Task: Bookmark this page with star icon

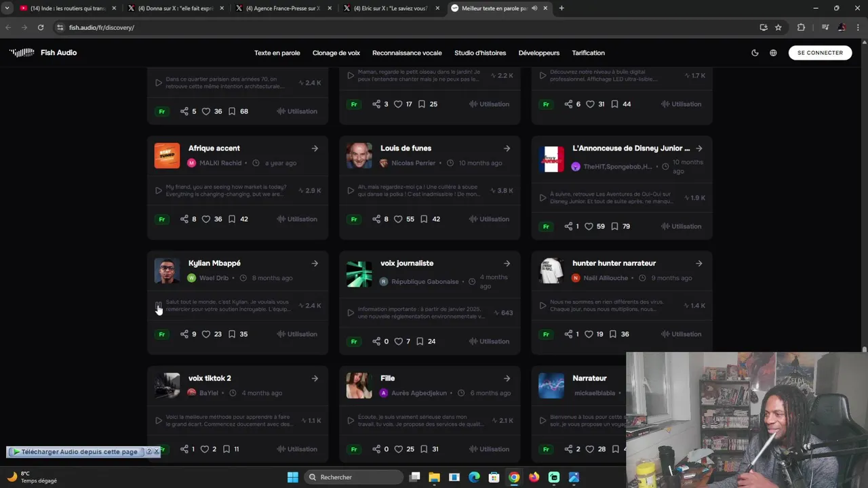Action: [x=778, y=27]
